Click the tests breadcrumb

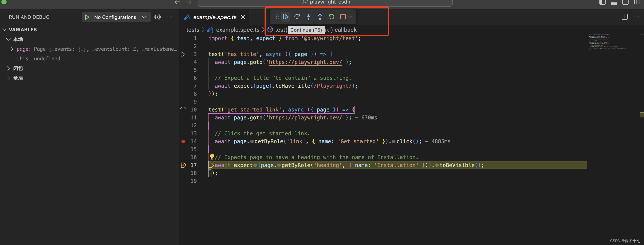click(x=192, y=30)
